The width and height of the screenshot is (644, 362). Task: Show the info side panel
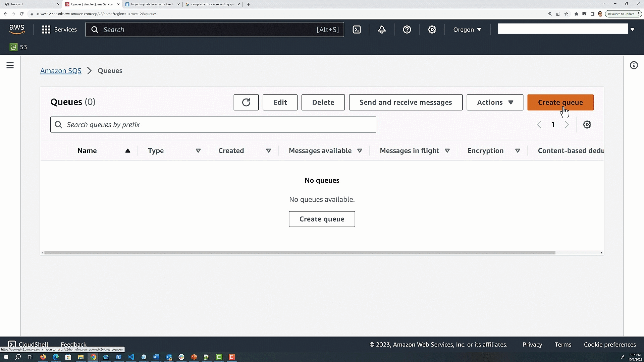pos(634,65)
